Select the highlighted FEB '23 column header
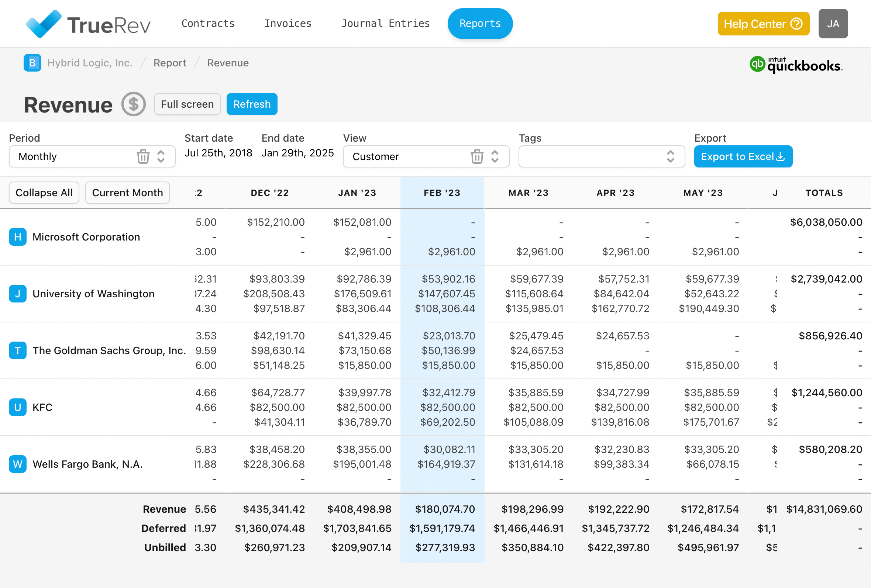This screenshot has width=871, height=588. 442,193
